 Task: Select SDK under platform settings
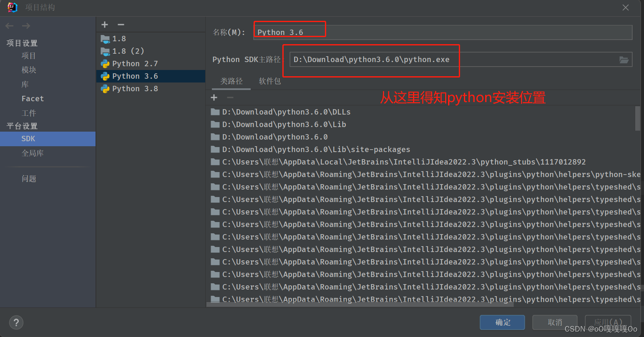pos(48,139)
